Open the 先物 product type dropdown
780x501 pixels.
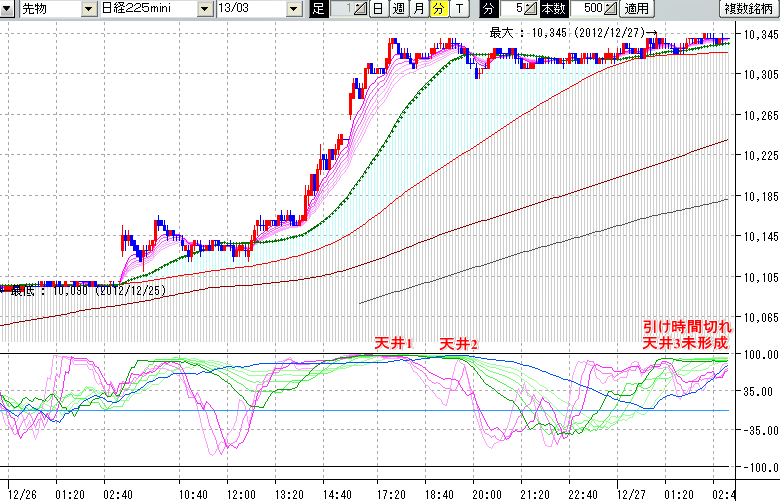(89, 9)
